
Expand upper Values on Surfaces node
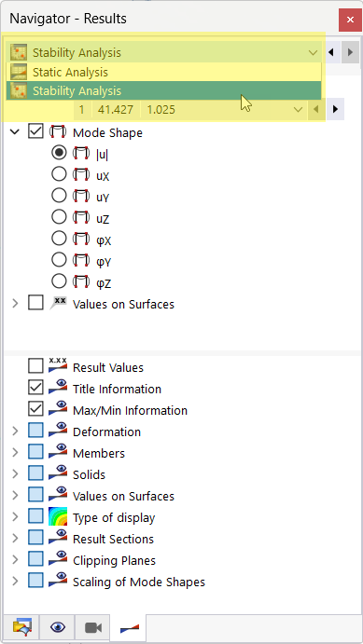(x=15, y=304)
